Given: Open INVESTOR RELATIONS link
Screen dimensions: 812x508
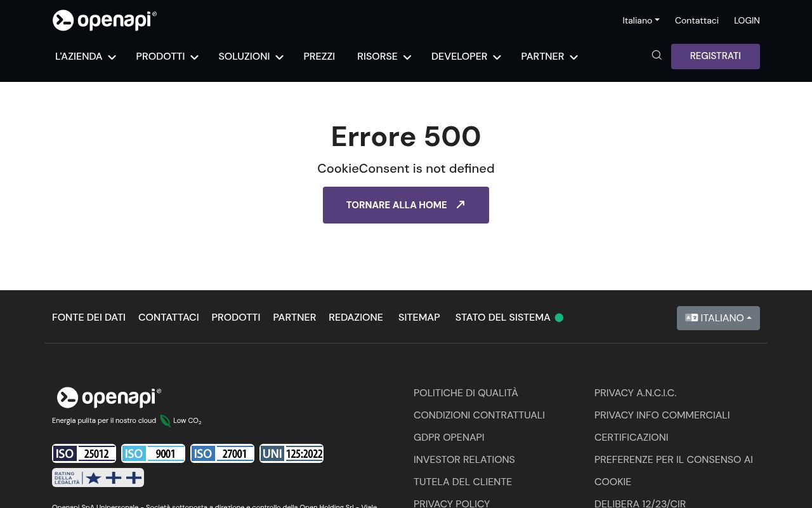Looking at the screenshot, I should point(464,460).
